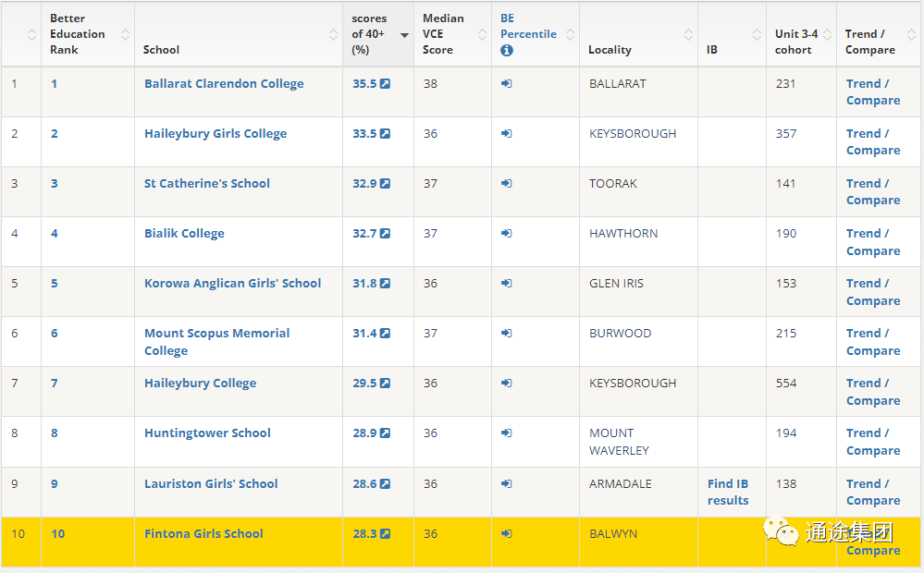Open Trend / Compare for Korowa Anglican Girls' School
Viewport: 924px width, 573px height.
tap(873, 292)
